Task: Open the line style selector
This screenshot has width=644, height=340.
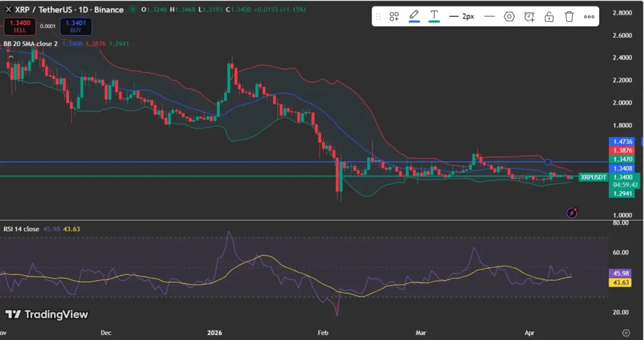Action: tap(489, 16)
